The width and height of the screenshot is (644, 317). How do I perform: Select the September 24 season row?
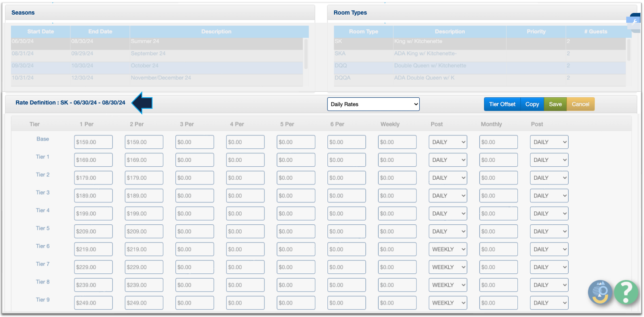(x=156, y=54)
